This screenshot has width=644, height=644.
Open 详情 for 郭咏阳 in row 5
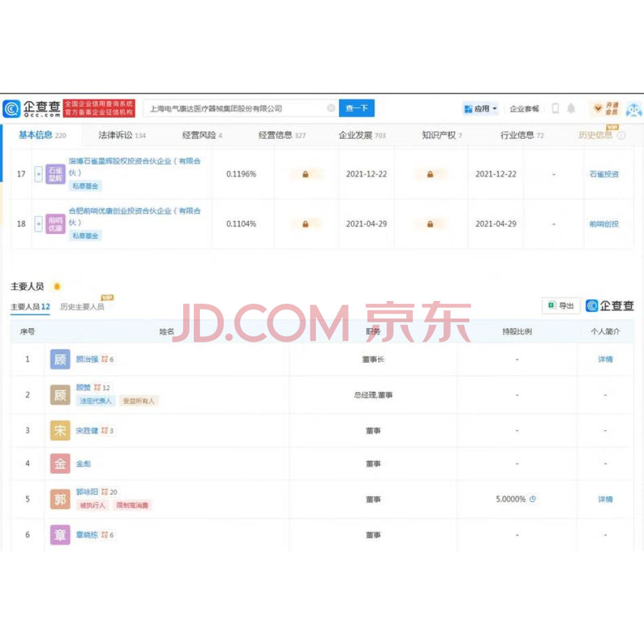(605, 499)
